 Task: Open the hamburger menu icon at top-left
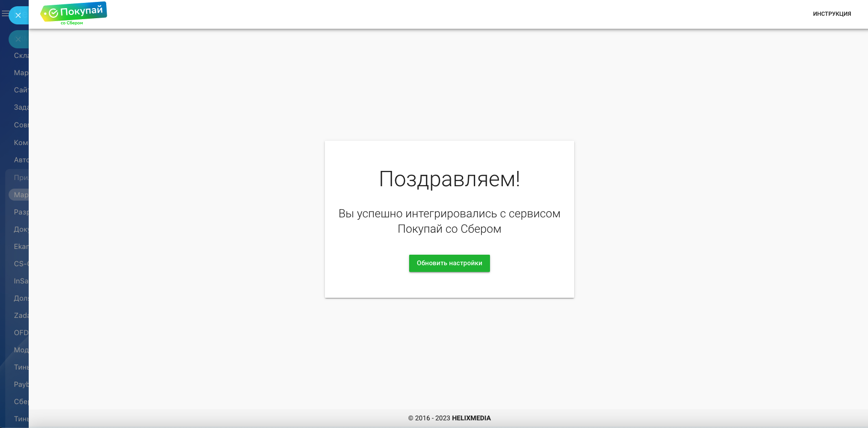[5, 14]
